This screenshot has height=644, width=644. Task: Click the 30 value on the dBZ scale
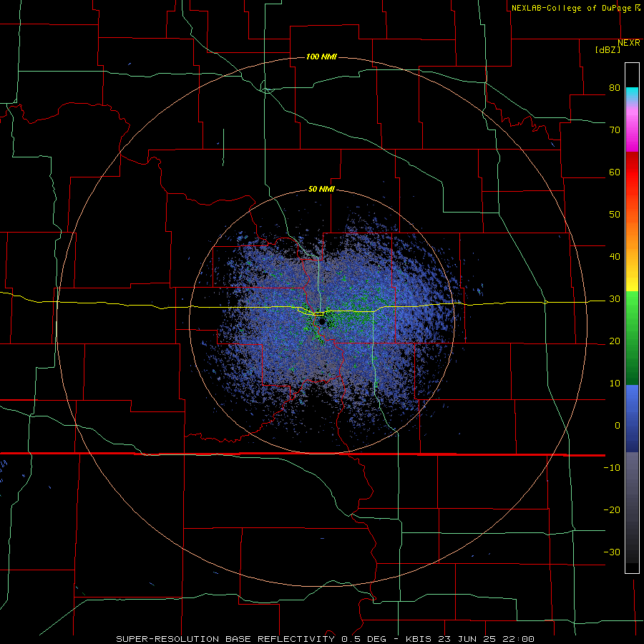tap(615, 299)
